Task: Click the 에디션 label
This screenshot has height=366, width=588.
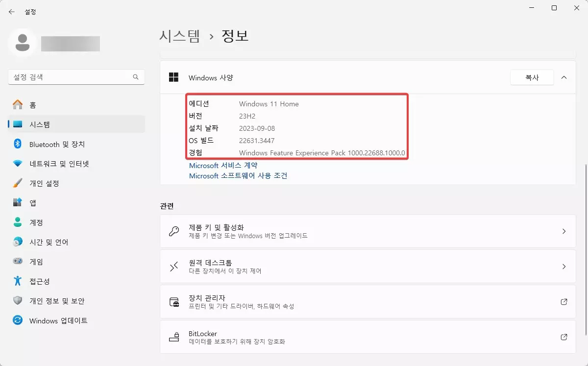Action: click(199, 104)
